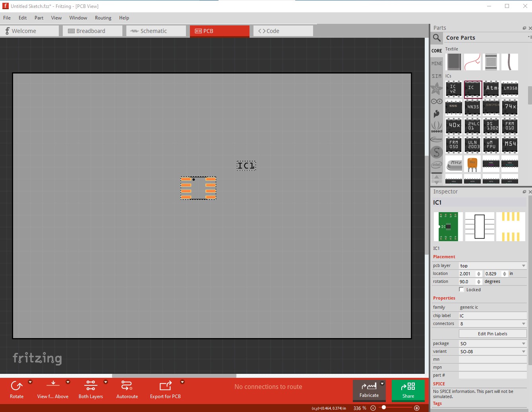
Task: Open the pcb layer dropdown
Action: point(492,266)
